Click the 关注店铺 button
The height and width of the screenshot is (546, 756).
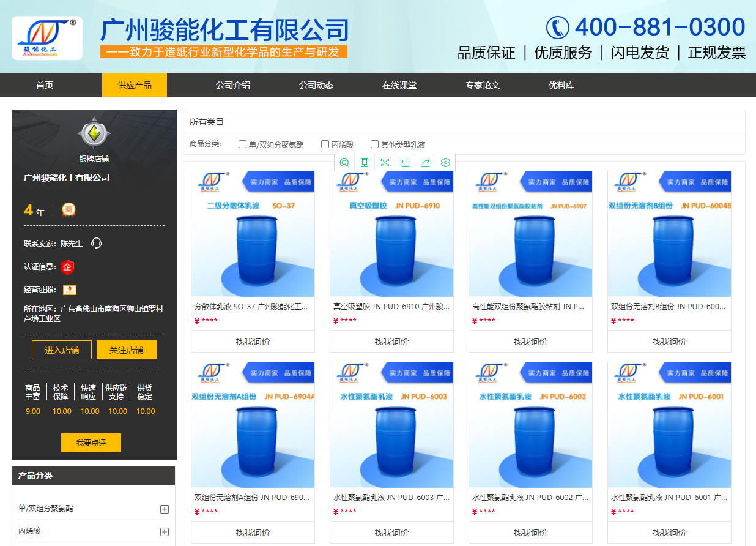click(127, 350)
